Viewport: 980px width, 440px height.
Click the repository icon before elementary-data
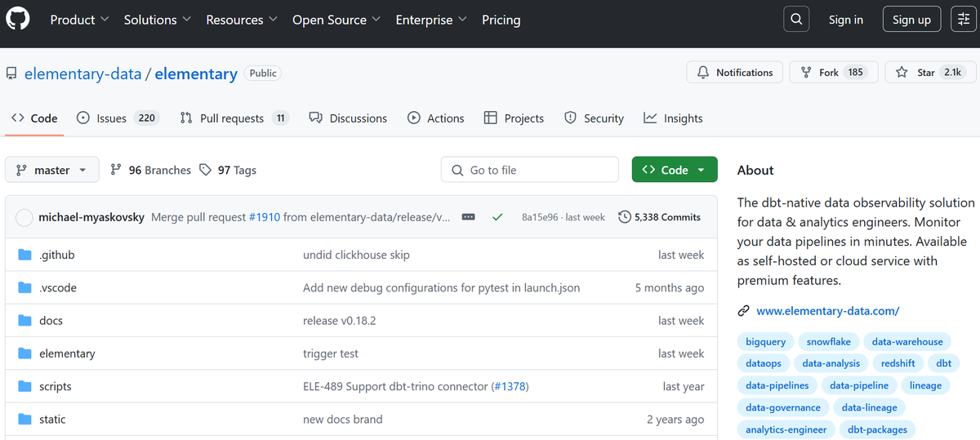pyautogui.click(x=11, y=74)
